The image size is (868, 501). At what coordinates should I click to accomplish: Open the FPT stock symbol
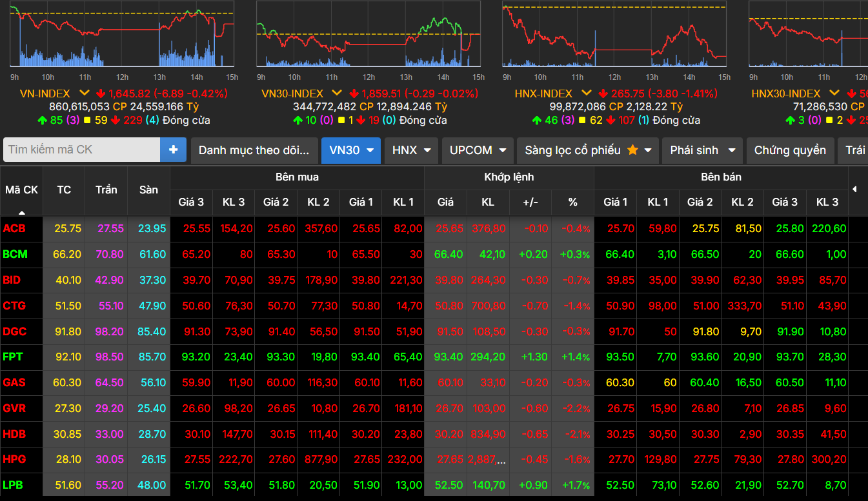[x=13, y=357]
